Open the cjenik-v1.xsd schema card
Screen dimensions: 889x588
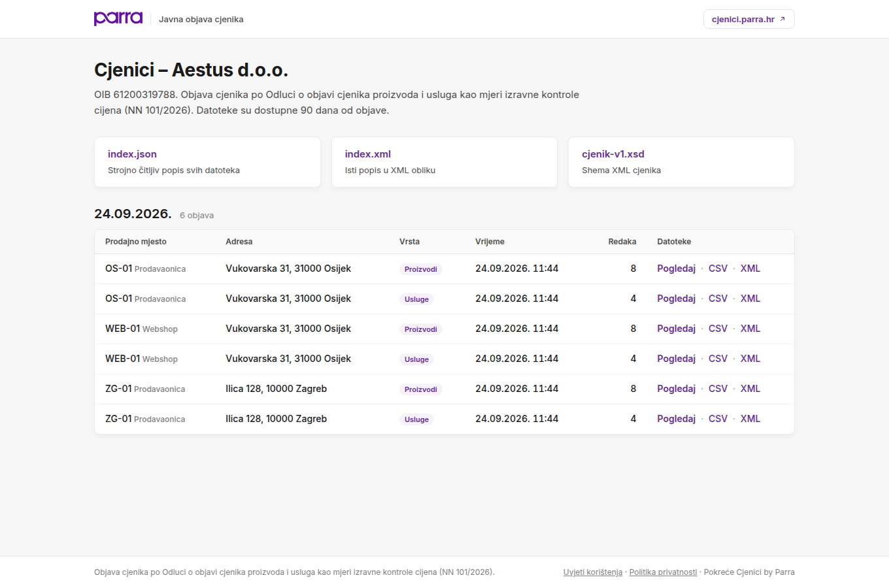[681, 162]
